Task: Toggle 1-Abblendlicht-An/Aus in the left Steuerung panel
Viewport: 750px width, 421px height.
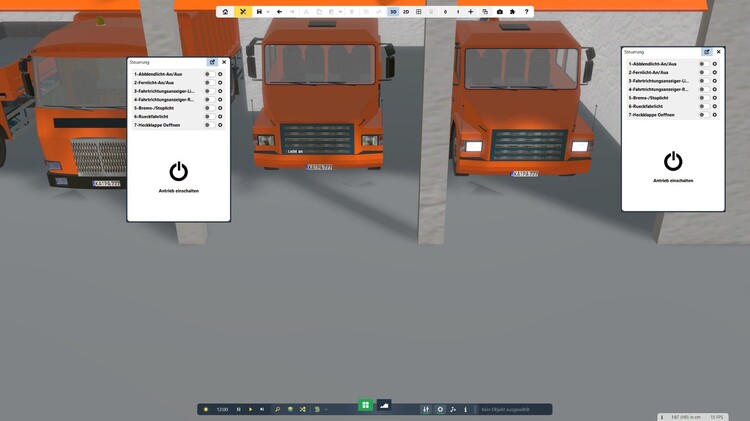Action: tap(210, 74)
